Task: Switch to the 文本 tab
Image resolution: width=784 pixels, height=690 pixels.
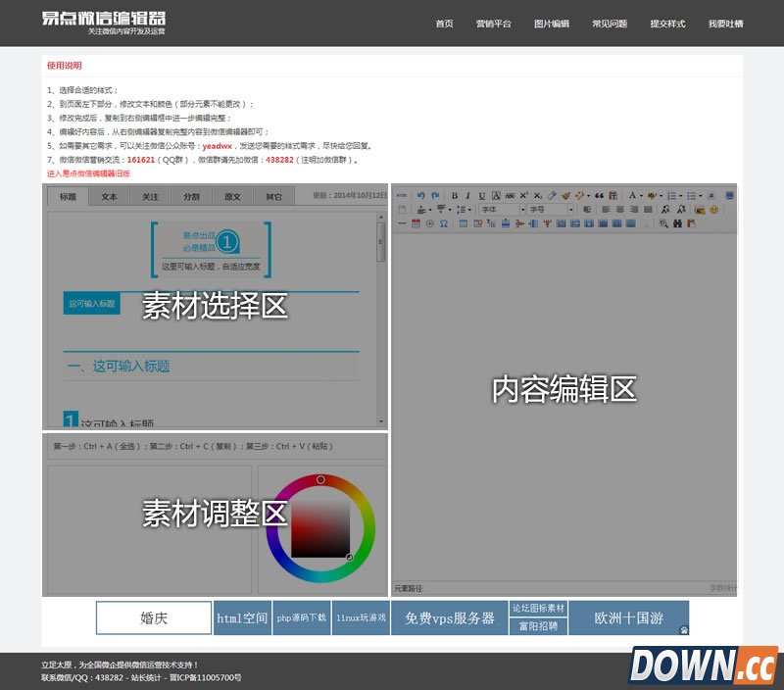Action: [x=108, y=196]
